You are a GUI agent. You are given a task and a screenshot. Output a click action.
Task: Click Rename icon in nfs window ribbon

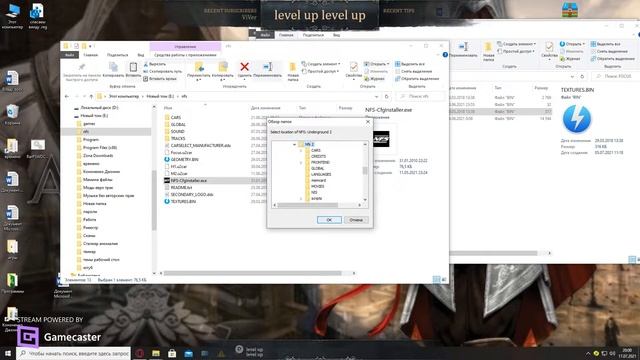[x=268, y=67]
